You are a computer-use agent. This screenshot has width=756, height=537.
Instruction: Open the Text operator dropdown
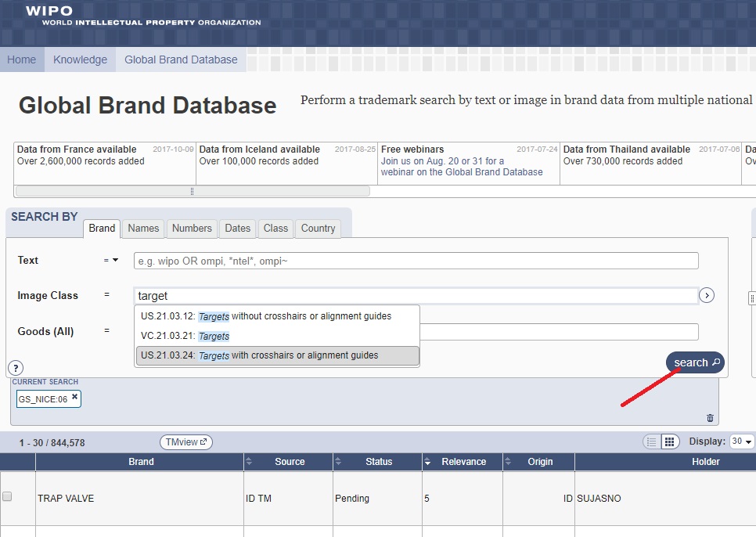click(x=111, y=260)
